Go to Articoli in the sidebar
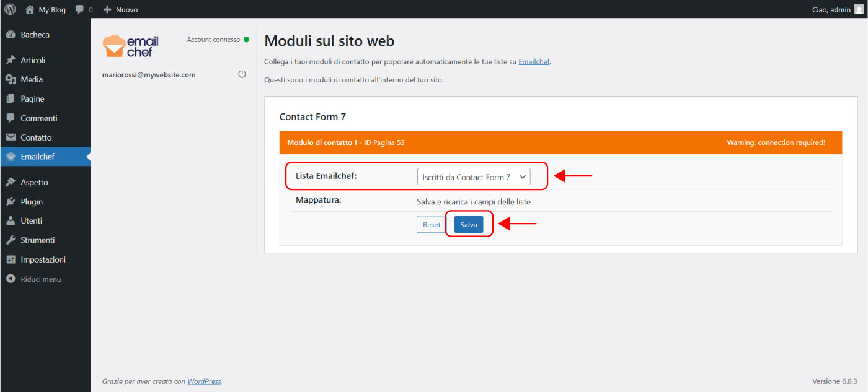The width and height of the screenshot is (868, 392). (x=33, y=60)
